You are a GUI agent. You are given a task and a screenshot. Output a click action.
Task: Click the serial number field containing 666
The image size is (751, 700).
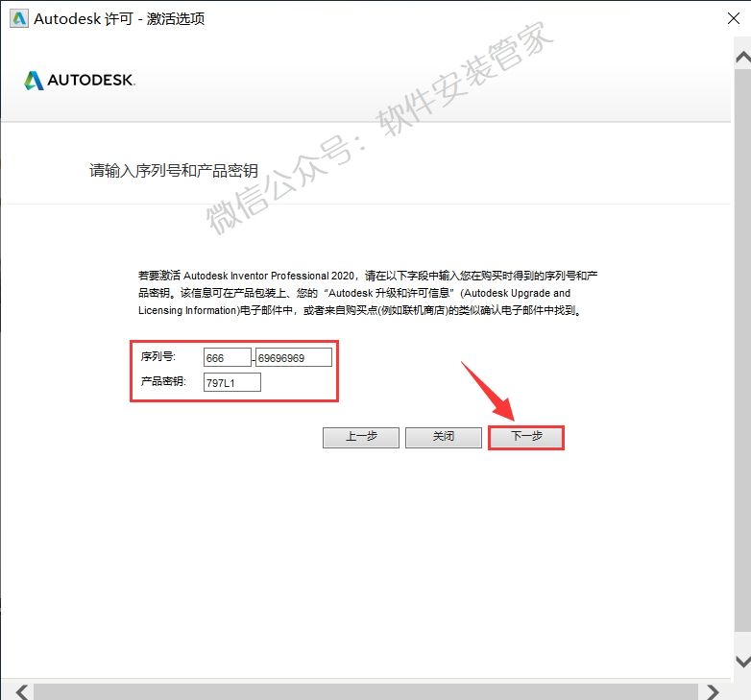click(228, 357)
